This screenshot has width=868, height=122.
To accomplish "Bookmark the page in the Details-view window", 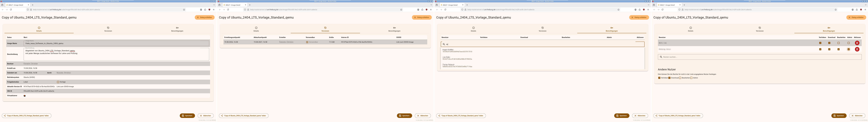I will click(x=184, y=9).
